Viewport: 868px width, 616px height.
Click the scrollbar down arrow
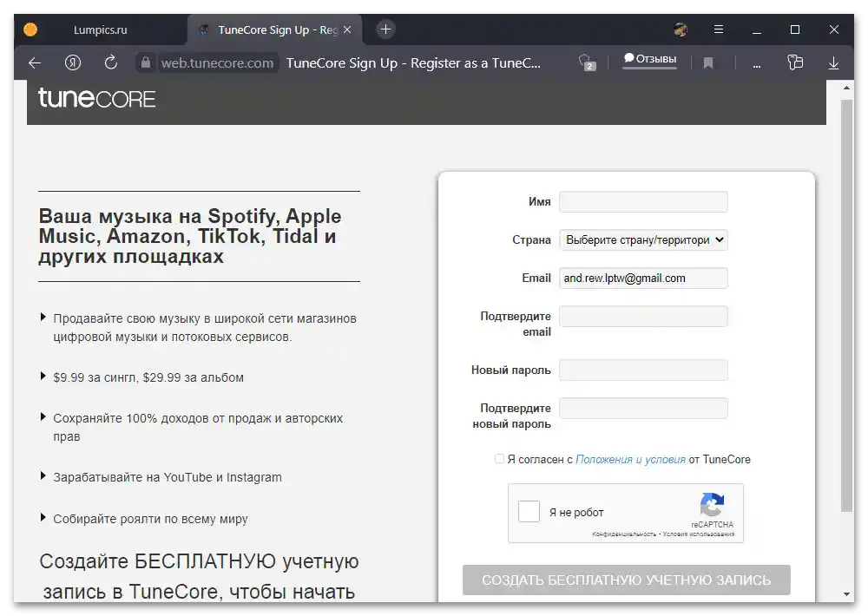846,593
